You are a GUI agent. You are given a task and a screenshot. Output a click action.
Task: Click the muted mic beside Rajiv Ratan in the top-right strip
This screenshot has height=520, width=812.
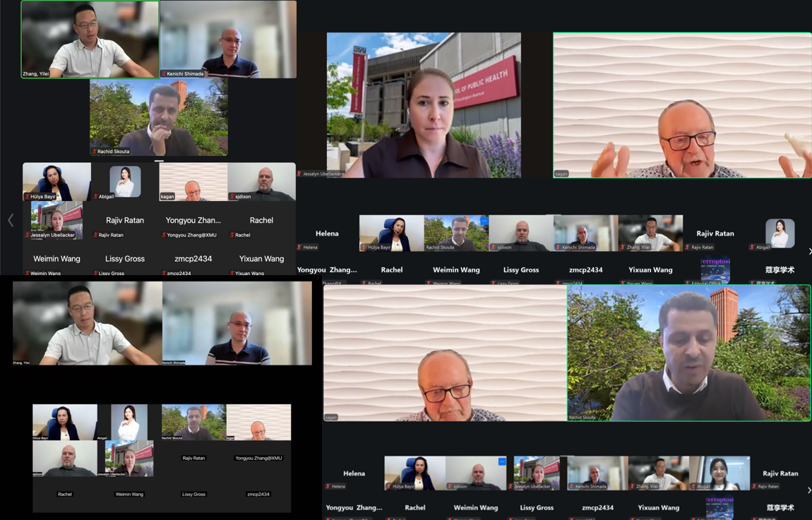[x=688, y=248]
